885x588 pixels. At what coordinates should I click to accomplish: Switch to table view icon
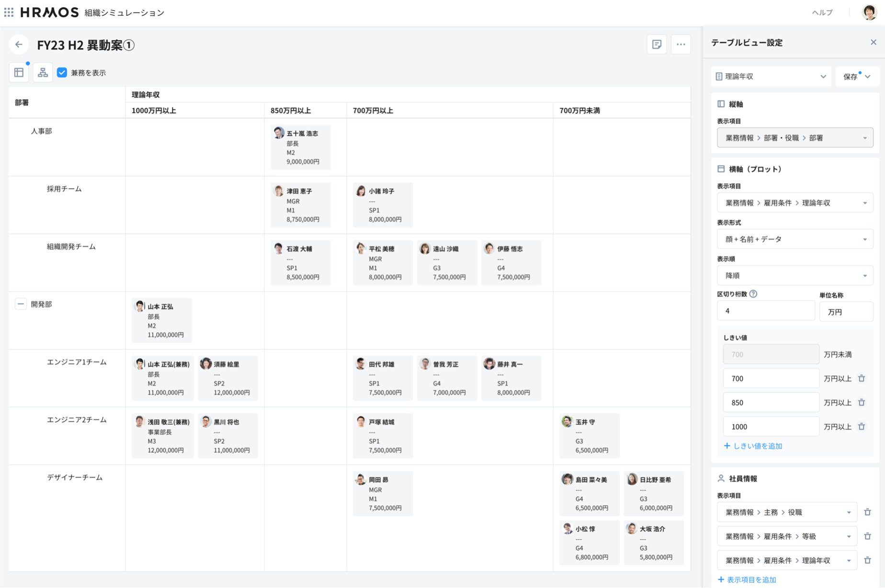point(19,72)
